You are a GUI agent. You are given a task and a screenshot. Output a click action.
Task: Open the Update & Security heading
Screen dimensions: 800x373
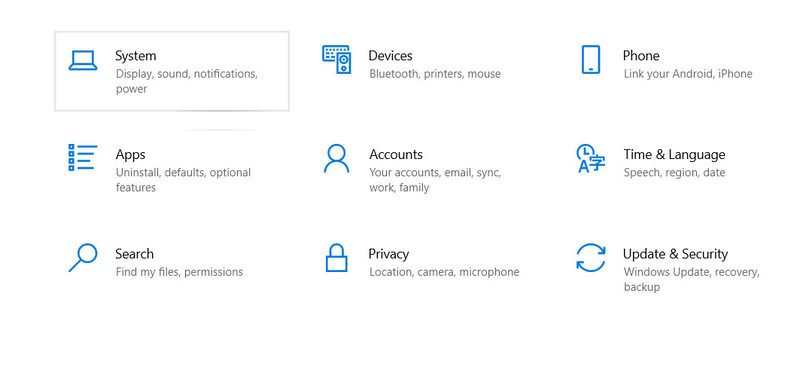tap(676, 254)
